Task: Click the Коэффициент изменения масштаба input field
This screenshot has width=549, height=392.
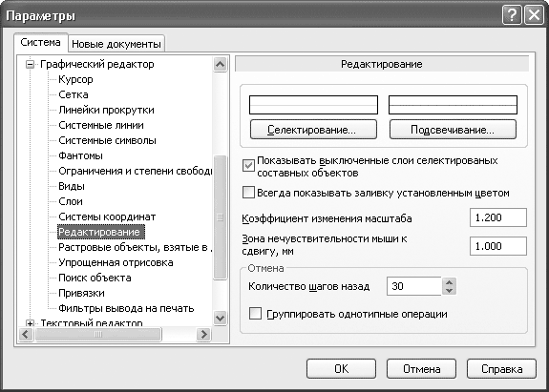Action: click(x=497, y=217)
